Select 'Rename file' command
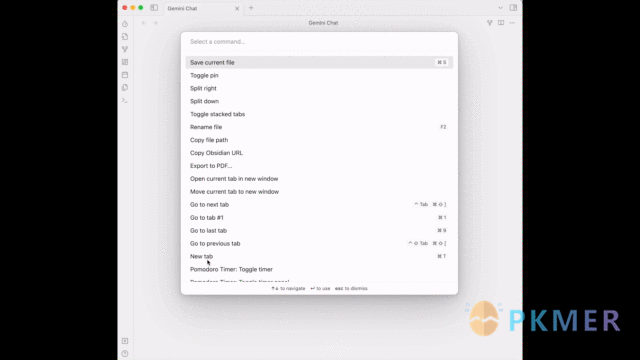 (x=319, y=127)
